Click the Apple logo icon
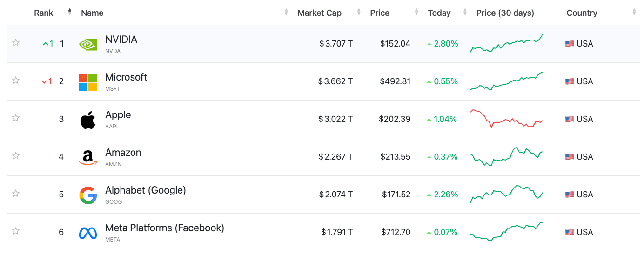Screen dimensions: 644x255 (88, 120)
